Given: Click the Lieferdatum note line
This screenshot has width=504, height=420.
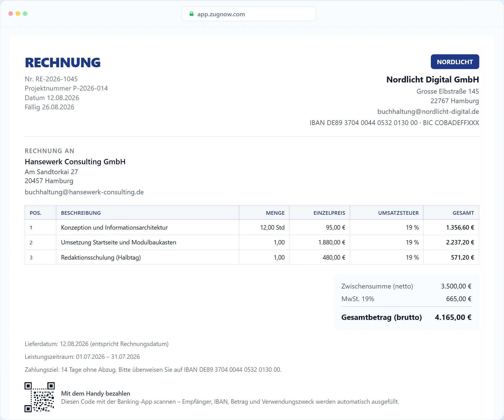Looking at the screenshot, I should click(x=97, y=344).
